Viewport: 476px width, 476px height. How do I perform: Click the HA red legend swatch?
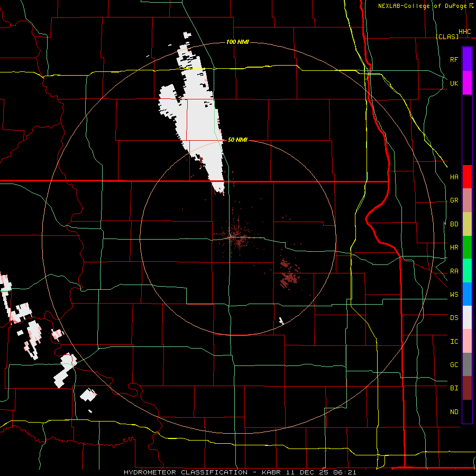click(467, 177)
